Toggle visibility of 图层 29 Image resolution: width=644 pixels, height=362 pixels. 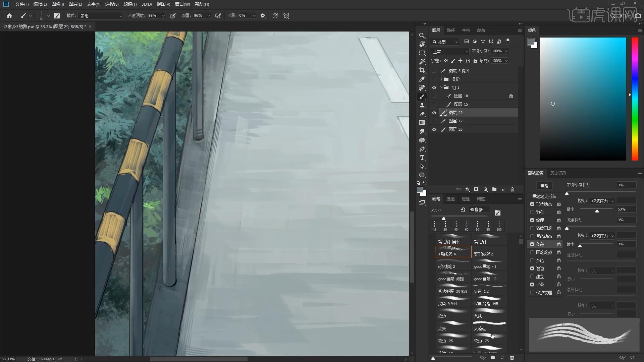[434, 113]
